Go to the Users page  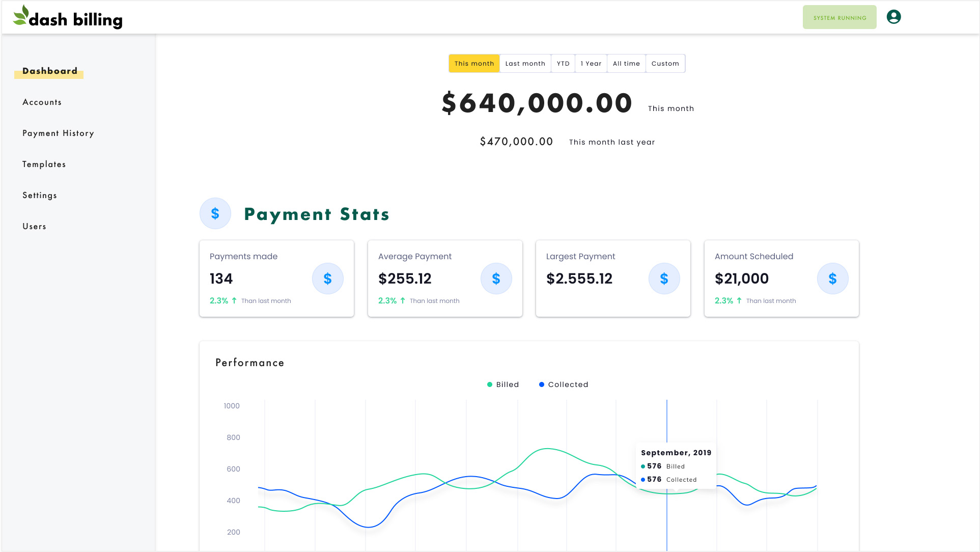pos(34,226)
